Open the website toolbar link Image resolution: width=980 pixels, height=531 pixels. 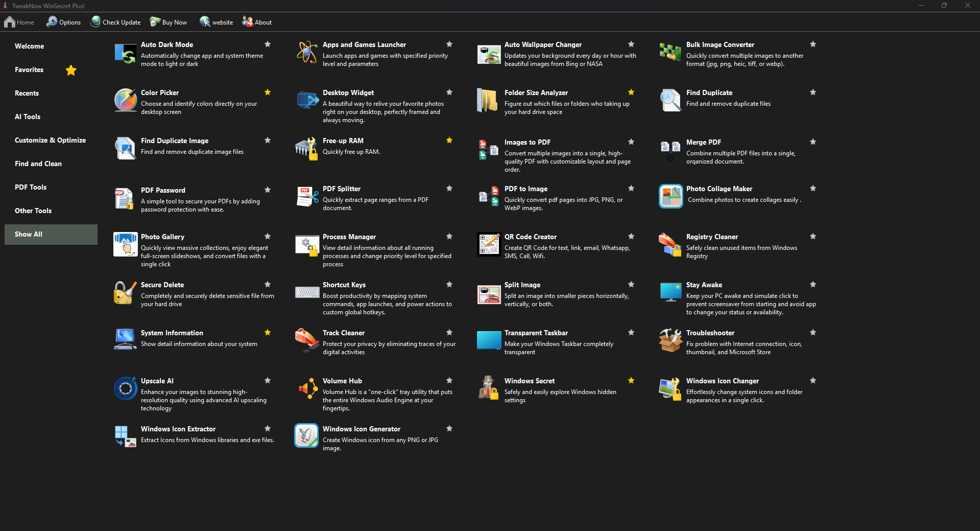[x=216, y=22]
